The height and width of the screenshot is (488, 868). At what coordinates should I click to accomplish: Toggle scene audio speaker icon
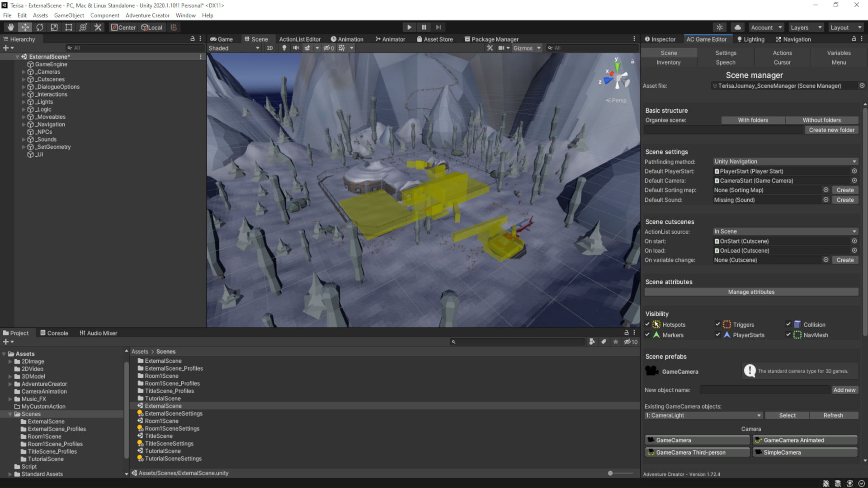(x=296, y=48)
